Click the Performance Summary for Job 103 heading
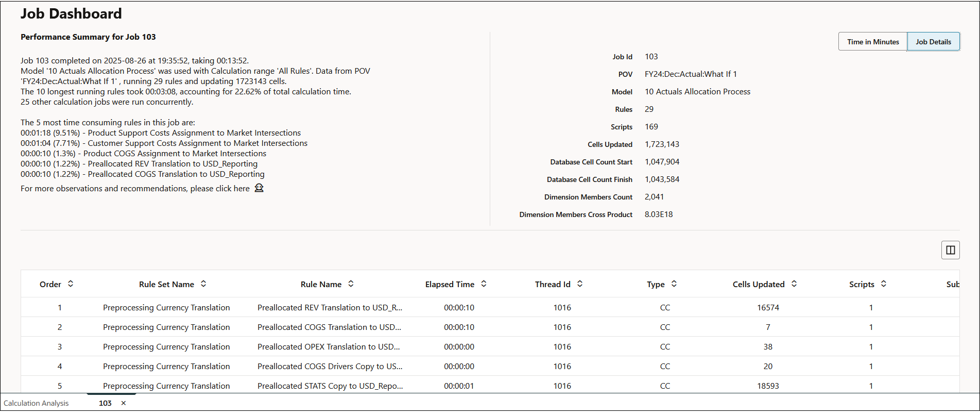 click(88, 37)
